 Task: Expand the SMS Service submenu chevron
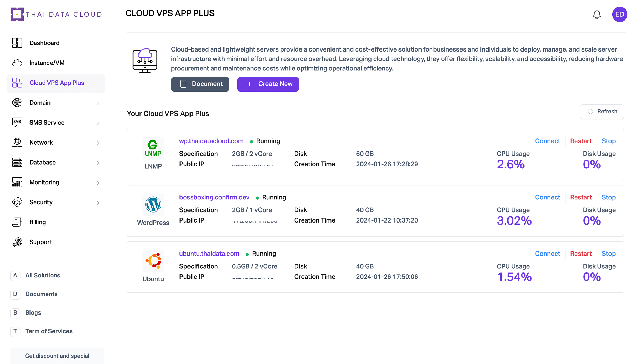click(98, 123)
